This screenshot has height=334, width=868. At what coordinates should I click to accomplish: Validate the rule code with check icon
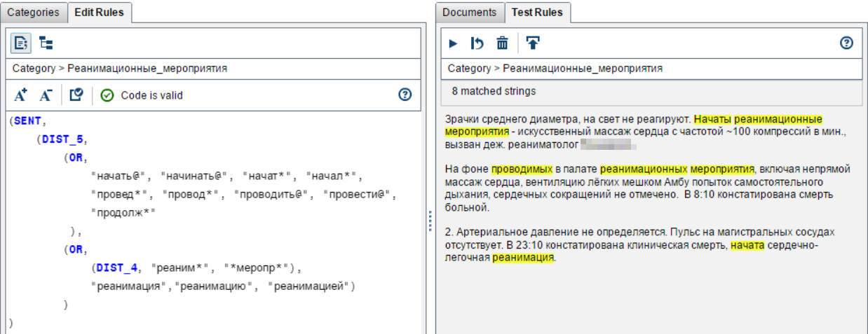coord(77,95)
